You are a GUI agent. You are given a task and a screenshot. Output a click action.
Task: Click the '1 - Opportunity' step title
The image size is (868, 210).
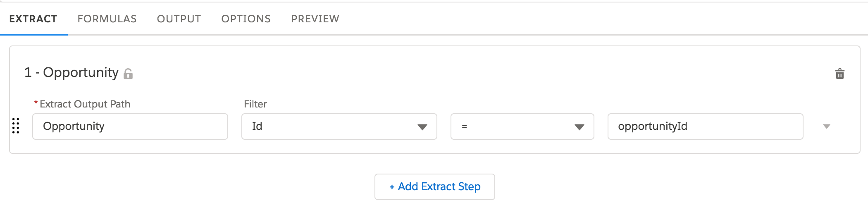pyautogui.click(x=72, y=73)
